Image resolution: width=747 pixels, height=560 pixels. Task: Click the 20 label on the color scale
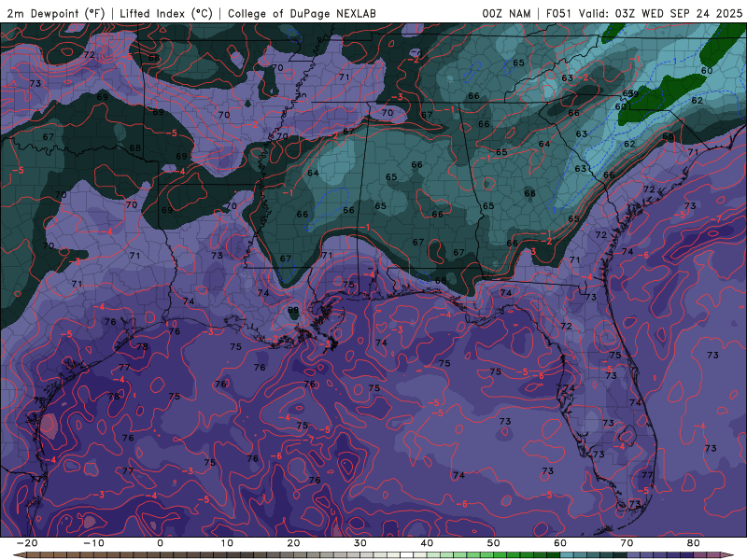tap(293, 543)
